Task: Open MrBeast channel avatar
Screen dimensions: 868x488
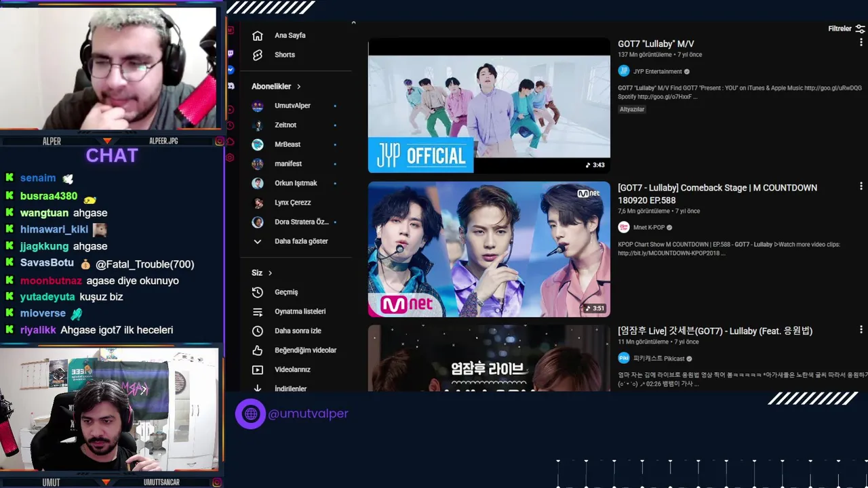Action: [x=257, y=144]
